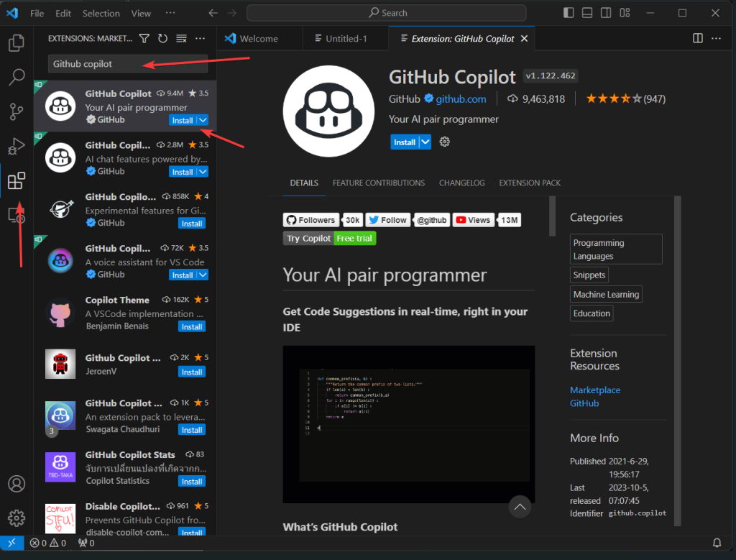Switch to the CHANGELOG tab
736x560 pixels.
pos(461,183)
